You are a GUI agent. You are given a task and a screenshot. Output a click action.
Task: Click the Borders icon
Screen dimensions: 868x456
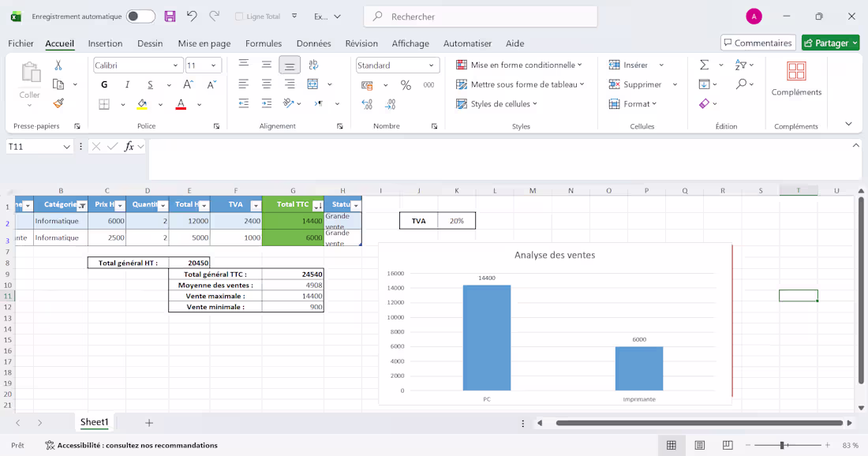tap(104, 104)
